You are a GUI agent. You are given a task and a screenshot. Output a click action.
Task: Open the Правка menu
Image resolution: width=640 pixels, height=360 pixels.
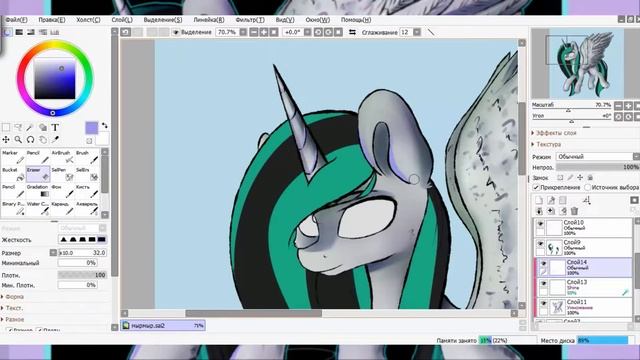coord(52,20)
